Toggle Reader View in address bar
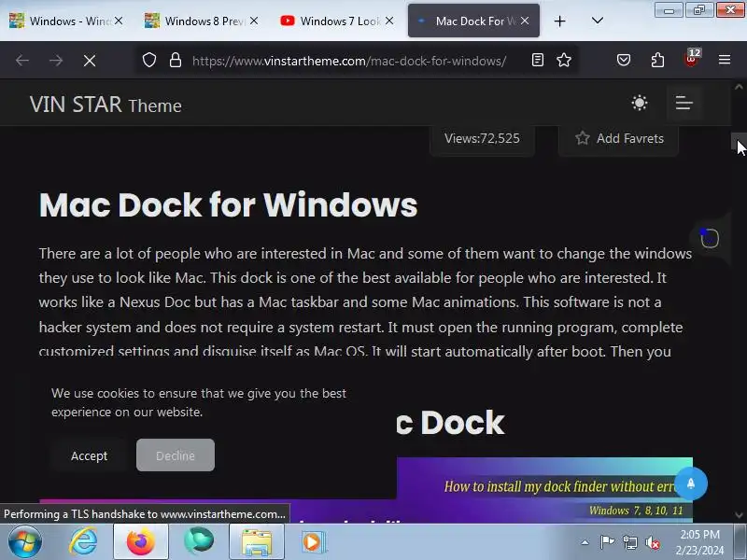747x560 pixels. pos(538,60)
